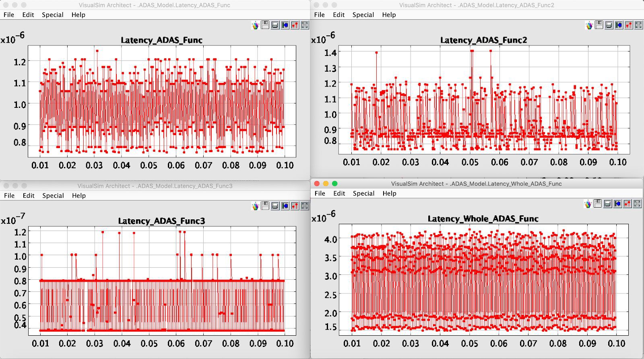Save the plot in Latency_ADAS_Func3 window
This screenshot has width=644, height=359.
(265, 206)
